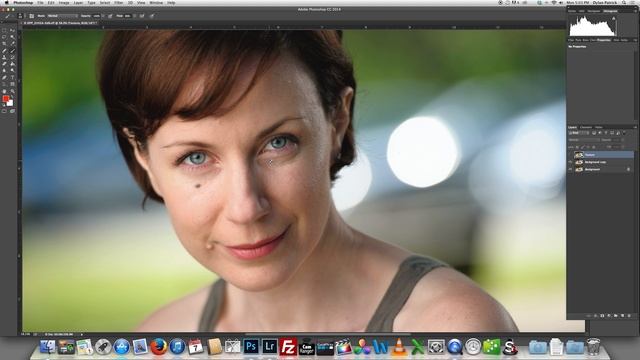Click the white background color swatch

[x=10, y=103]
